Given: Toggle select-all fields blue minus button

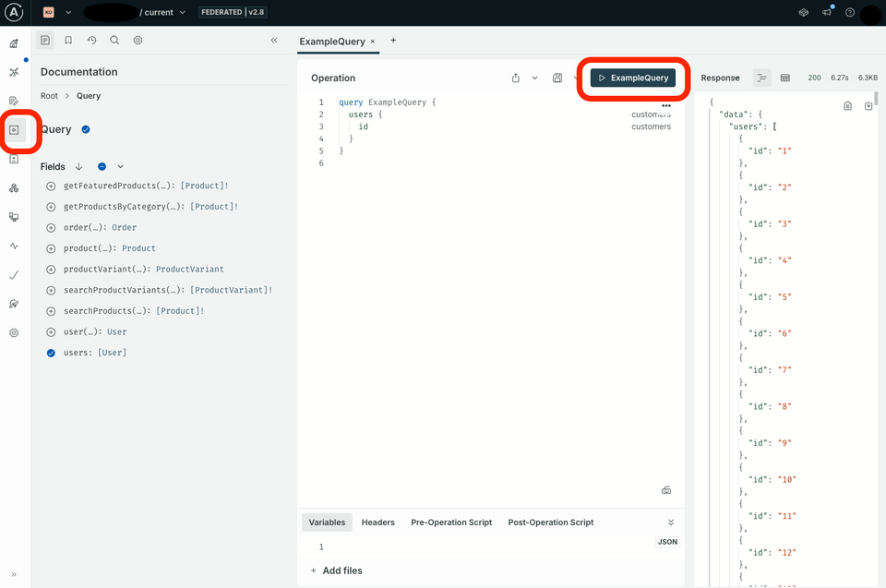Looking at the screenshot, I should (102, 166).
